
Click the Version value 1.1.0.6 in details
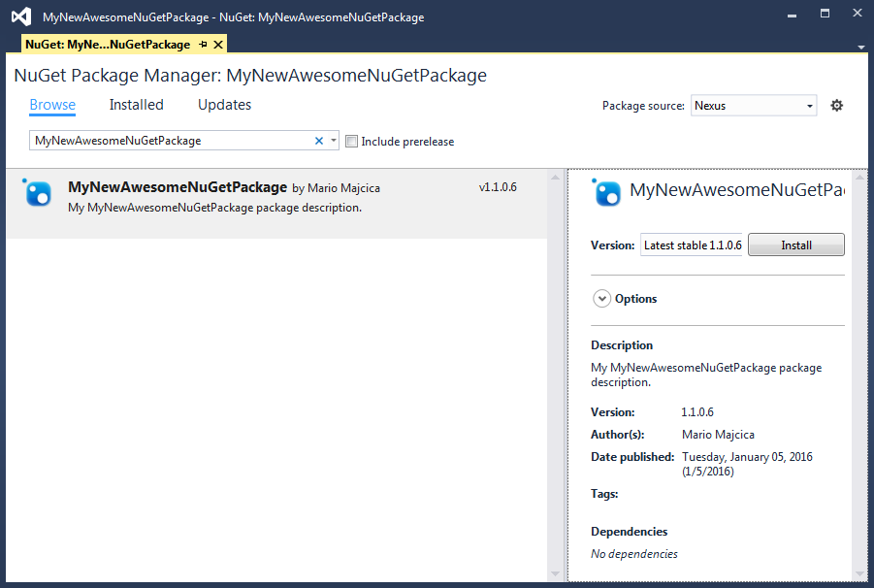pyautogui.click(x=697, y=411)
